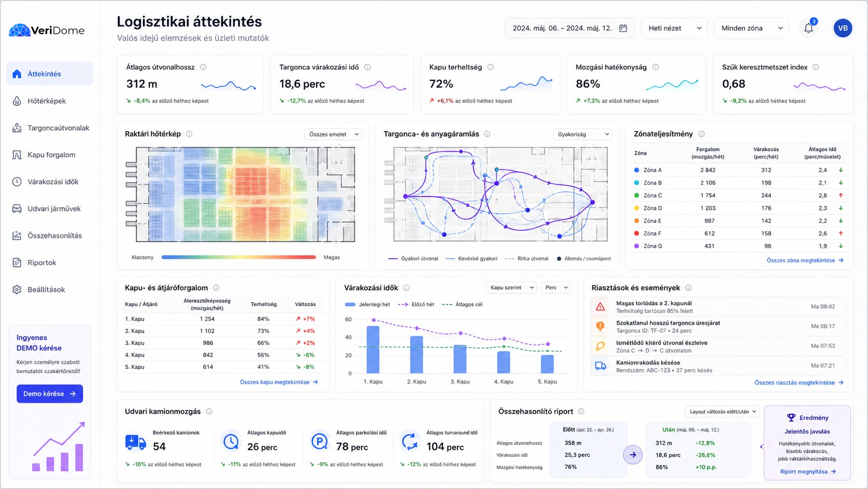Click the arrow between Előtt and Után

633,455
